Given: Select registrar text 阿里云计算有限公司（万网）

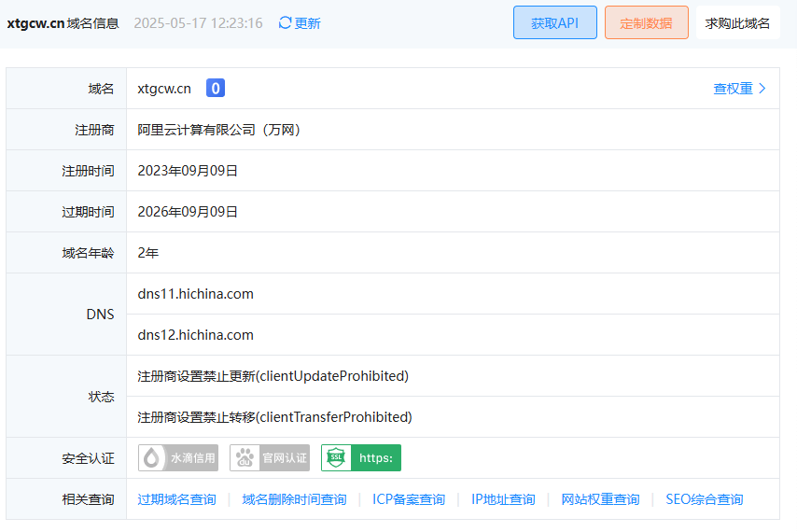Looking at the screenshot, I should tap(219, 130).
